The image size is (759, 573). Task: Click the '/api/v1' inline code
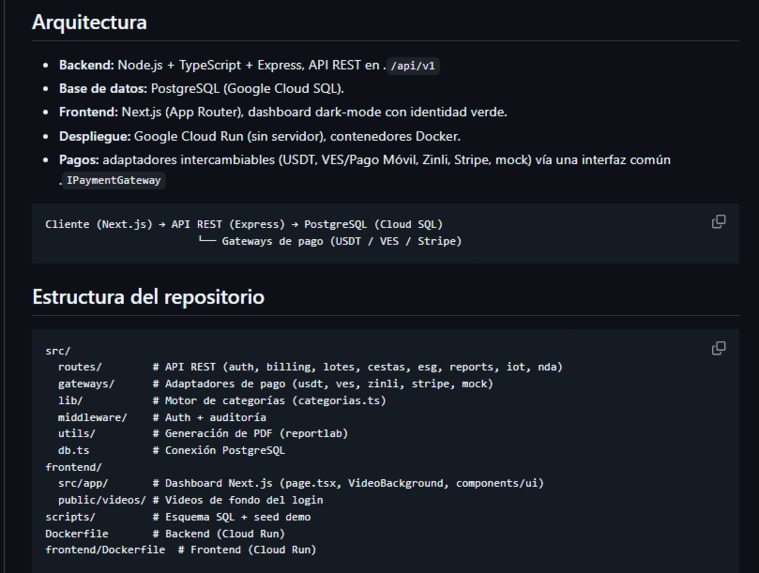tap(413, 66)
